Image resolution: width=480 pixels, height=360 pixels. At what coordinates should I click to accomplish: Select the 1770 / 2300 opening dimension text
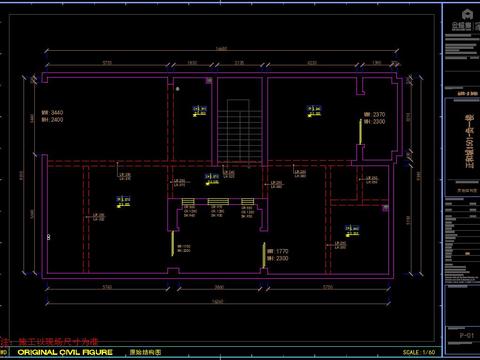(278, 255)
